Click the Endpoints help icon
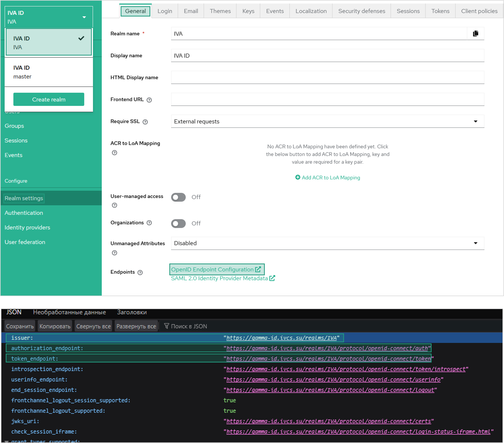504x443 pixels. (x=140, y=272)
